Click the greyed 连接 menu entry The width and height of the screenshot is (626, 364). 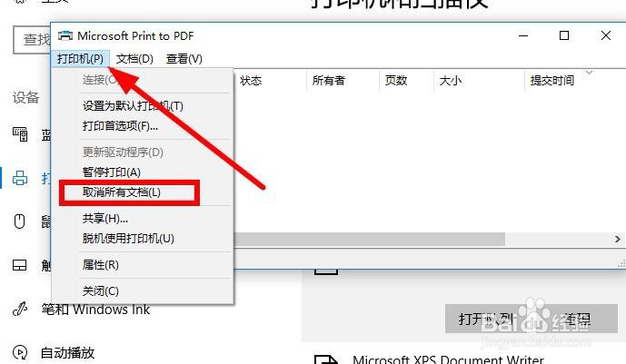click(x=100, y=80)
